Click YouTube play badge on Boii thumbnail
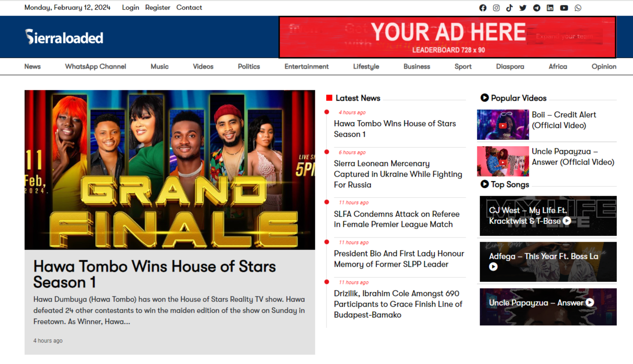The height and width of the screenshot is (364, 633). 503,126
